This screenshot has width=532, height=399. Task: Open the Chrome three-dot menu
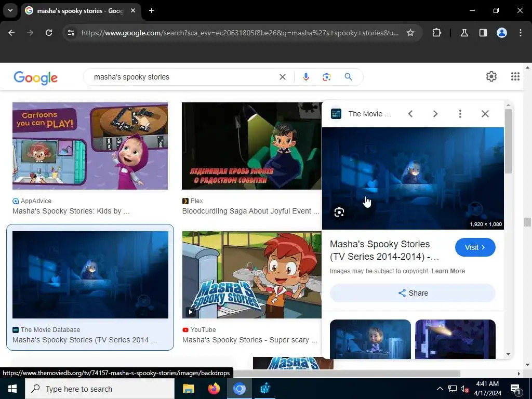coord(521,33)
